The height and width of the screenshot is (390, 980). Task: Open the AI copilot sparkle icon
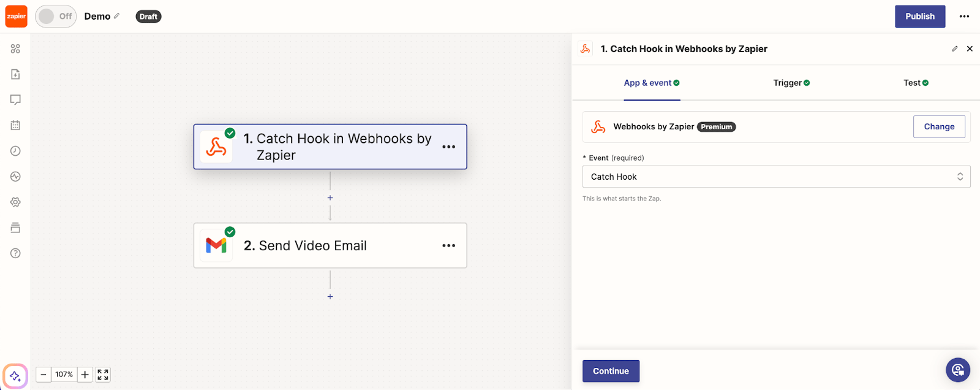tap(15, 376)
